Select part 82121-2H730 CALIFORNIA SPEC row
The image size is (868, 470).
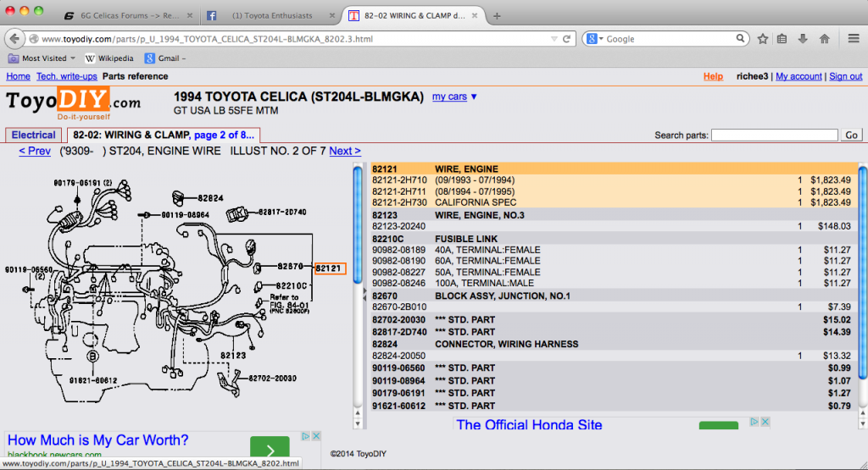tap(614, 202)
